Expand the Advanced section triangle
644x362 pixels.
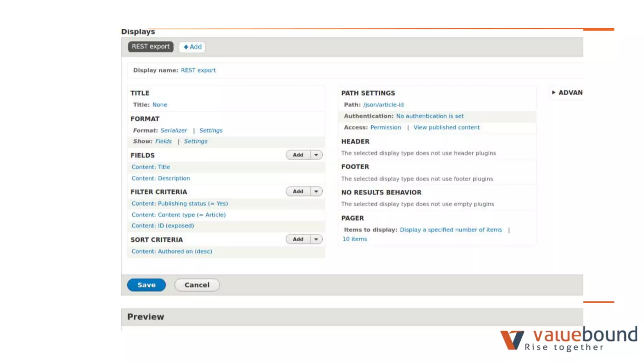click(x=553, y=92)
